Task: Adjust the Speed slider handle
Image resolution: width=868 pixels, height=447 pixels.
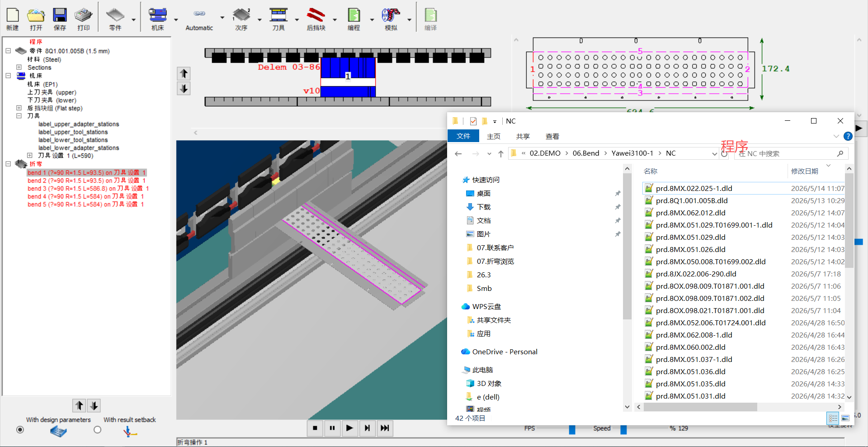Action: pos(623,429)
